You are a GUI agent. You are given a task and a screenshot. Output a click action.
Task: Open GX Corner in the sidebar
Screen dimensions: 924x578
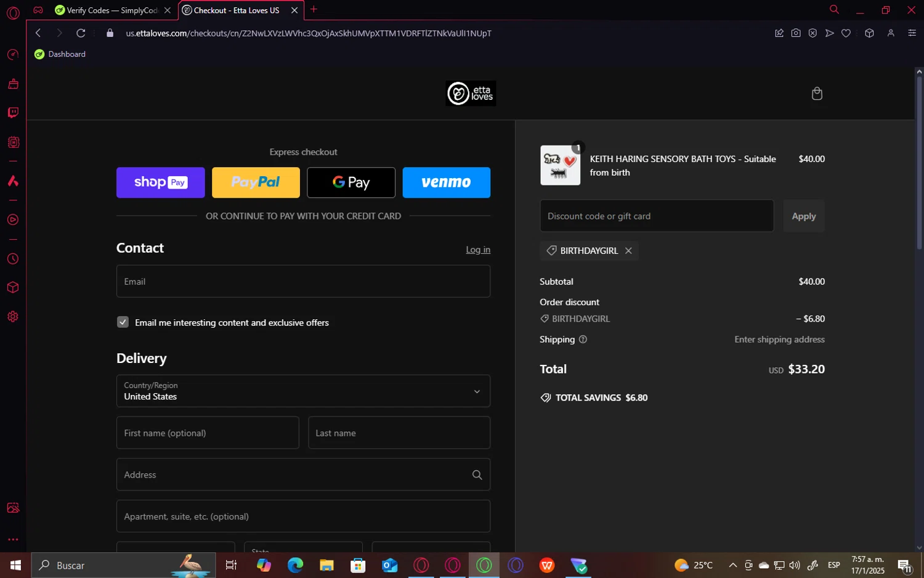pyautogui.click(x=38, y=10)
